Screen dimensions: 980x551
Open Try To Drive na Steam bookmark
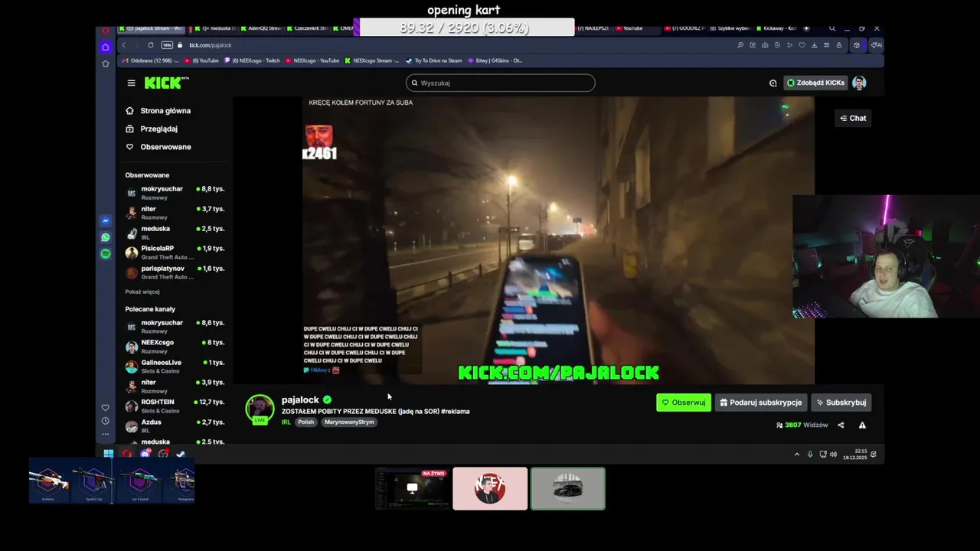point(434,60)
